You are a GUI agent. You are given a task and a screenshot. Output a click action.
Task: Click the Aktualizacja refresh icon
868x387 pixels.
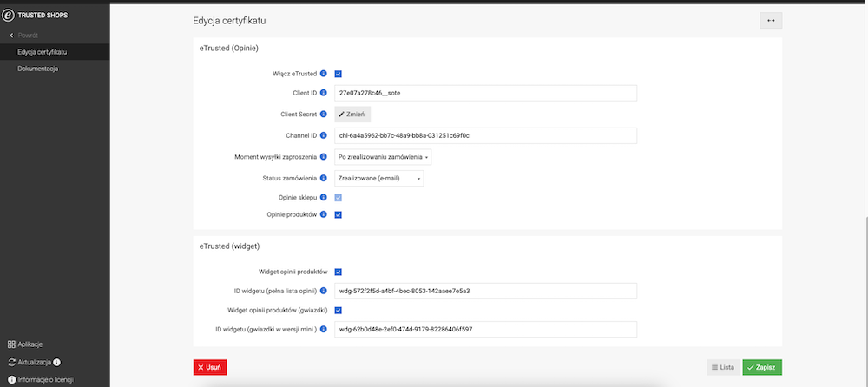tap(11, 362)
